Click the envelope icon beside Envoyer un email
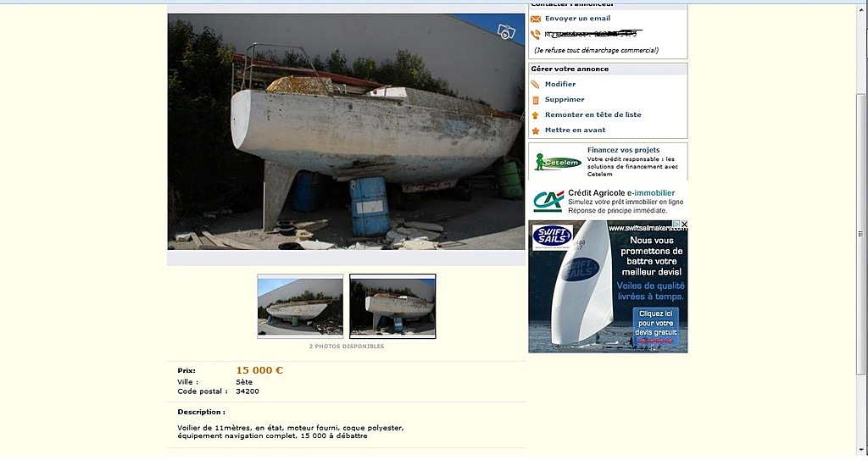868x466 pixels. pos(536,19)
